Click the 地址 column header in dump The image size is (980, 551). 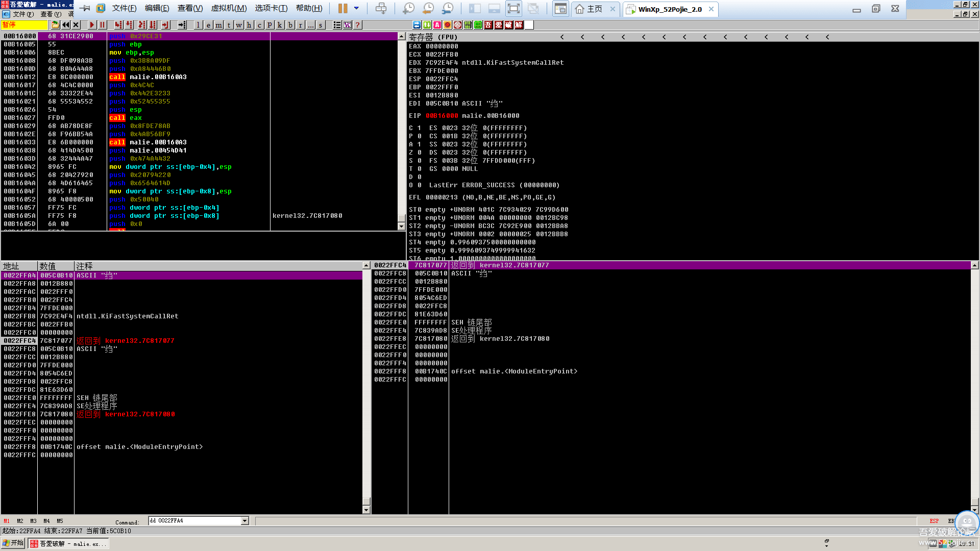pos(19,266)
